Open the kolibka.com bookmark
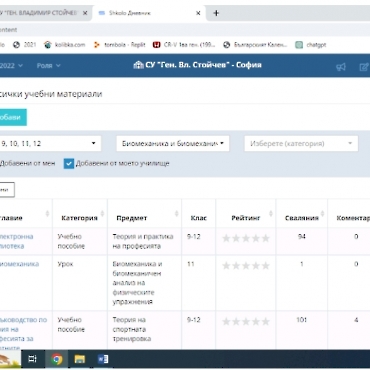Viewport: 370px width, 370px height. coord(65,45)
